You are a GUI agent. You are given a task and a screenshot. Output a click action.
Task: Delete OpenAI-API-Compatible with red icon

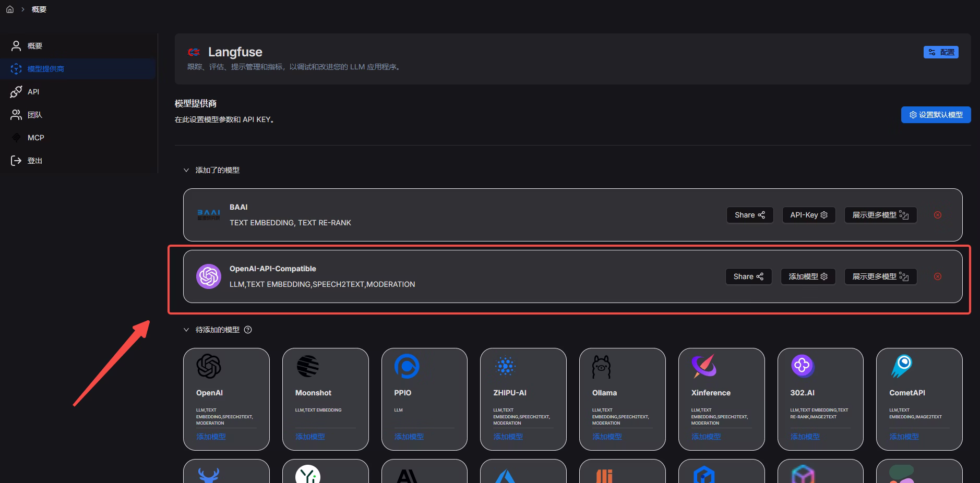[938, 276]
